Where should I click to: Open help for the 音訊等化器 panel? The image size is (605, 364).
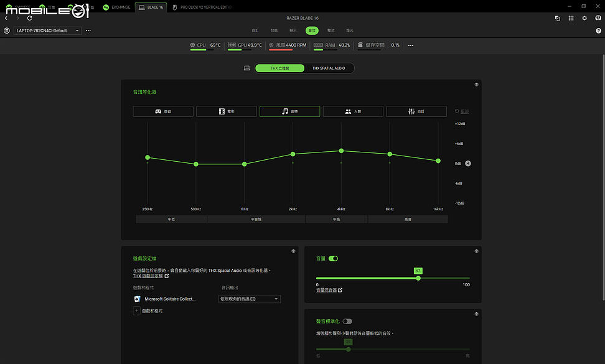coord(477,85)
